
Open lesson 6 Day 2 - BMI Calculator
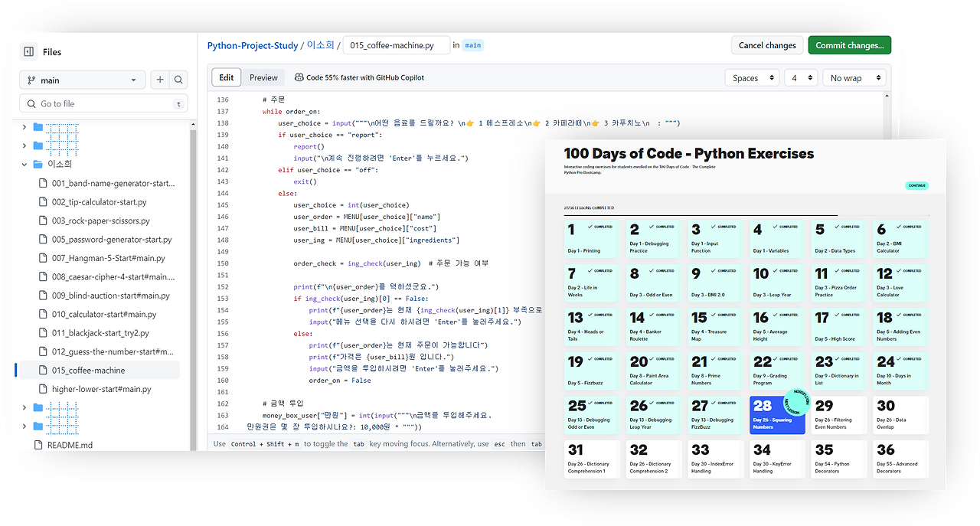click(x=900, y=239)
